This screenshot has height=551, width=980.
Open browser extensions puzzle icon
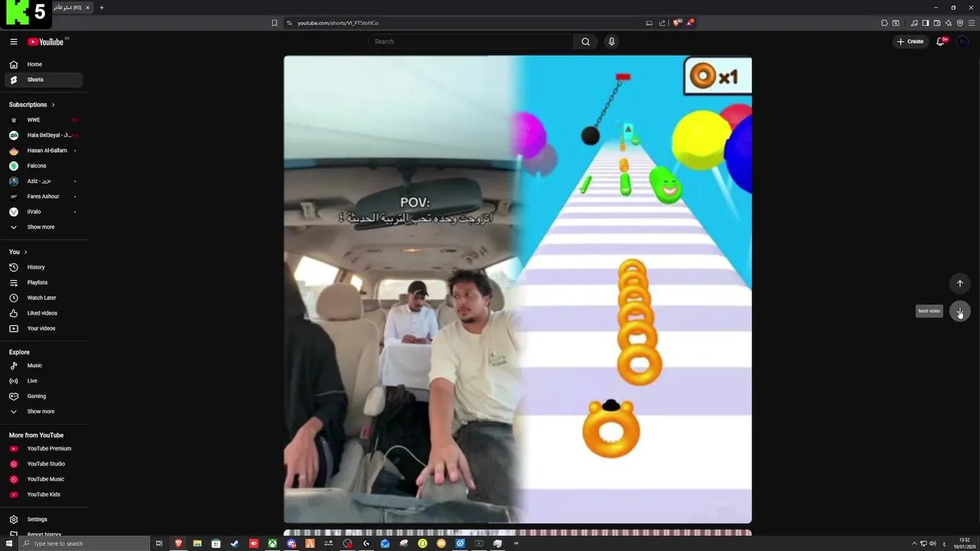coord(884,23)
